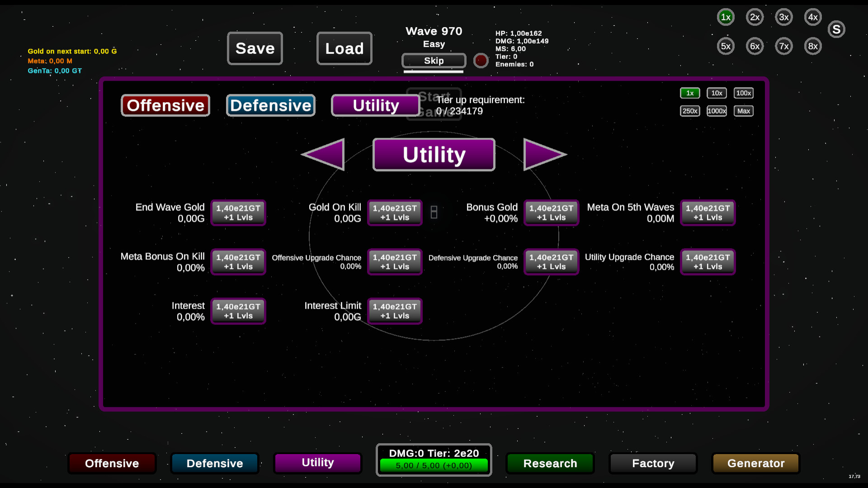Click the green health bar at the bottom
The image size is (868, 488).
pyautogui.click(x=434, y=465)
